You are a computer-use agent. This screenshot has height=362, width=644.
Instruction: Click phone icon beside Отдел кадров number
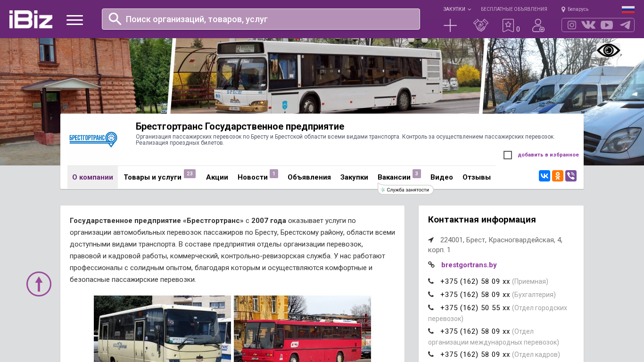(431, 354)
